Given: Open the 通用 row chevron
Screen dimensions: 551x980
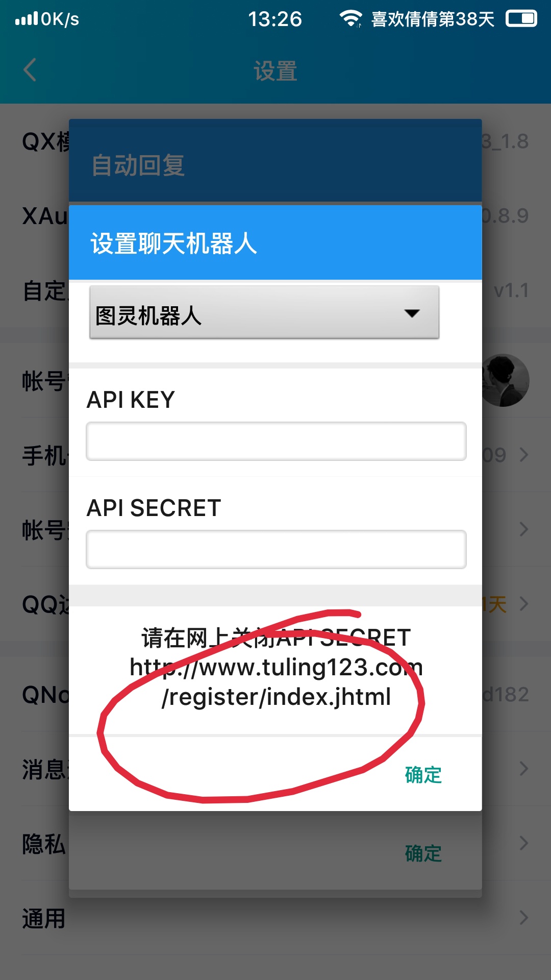Looking at the screenshot, I should (523, 917).
